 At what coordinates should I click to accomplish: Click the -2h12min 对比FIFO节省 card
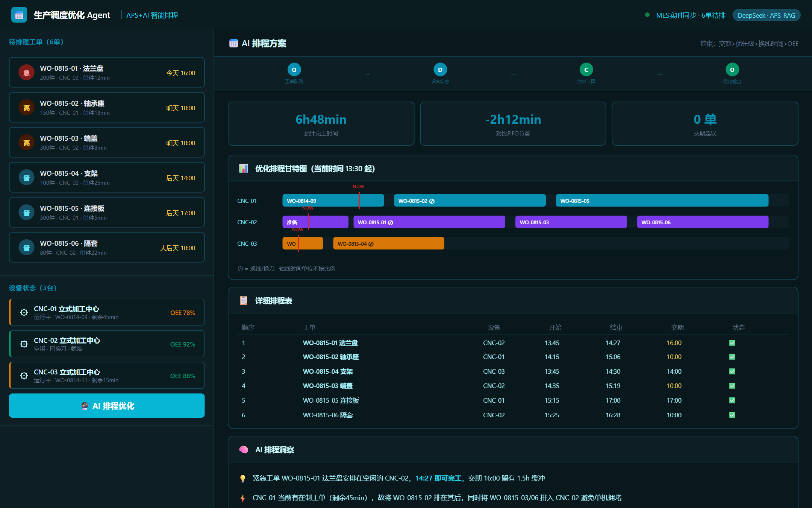(513, 123)
